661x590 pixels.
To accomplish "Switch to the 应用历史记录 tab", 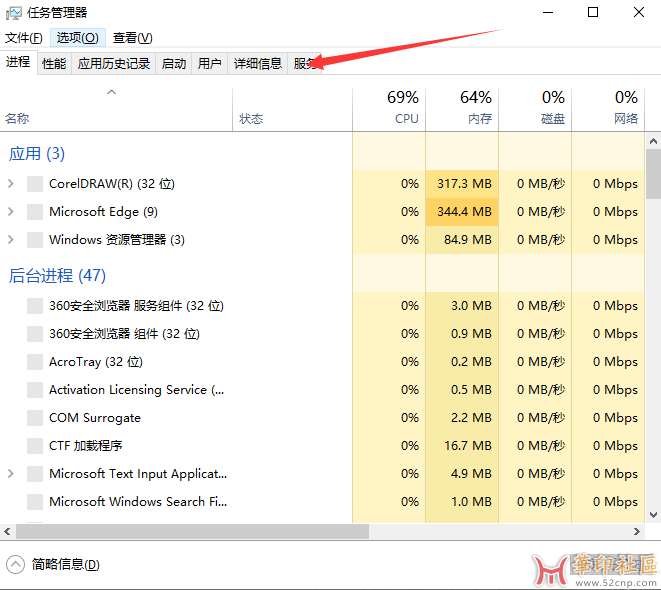I will 114,64.
